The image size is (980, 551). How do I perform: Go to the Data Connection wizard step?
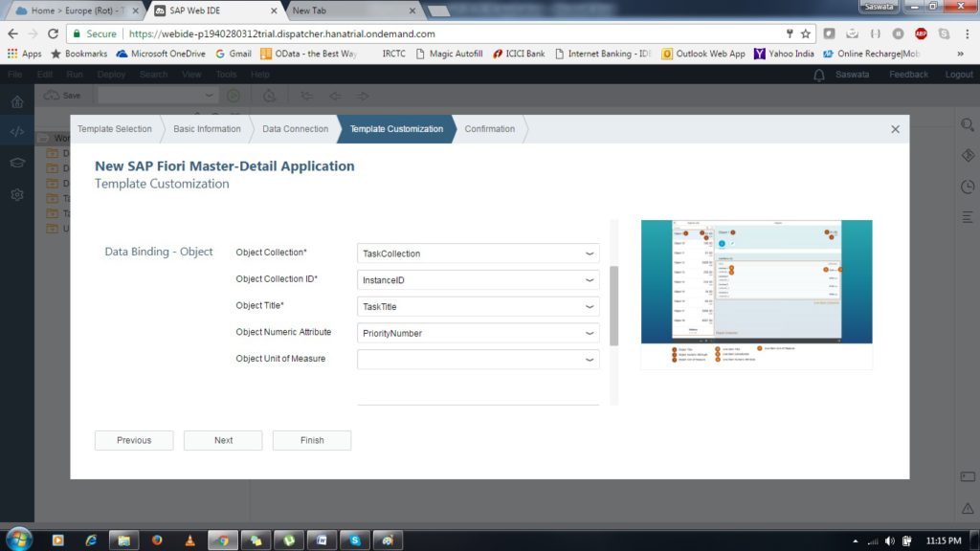(x=295, y=129)
